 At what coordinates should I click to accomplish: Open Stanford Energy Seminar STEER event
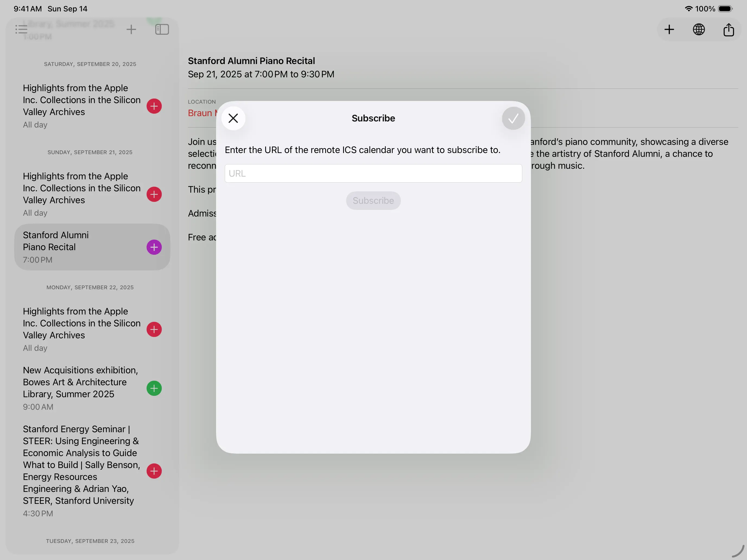(x=81, y=464)
